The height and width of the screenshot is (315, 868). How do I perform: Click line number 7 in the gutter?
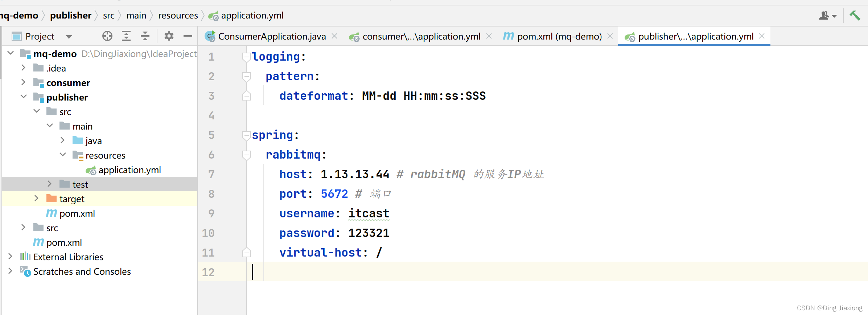(x=211, y=174)
